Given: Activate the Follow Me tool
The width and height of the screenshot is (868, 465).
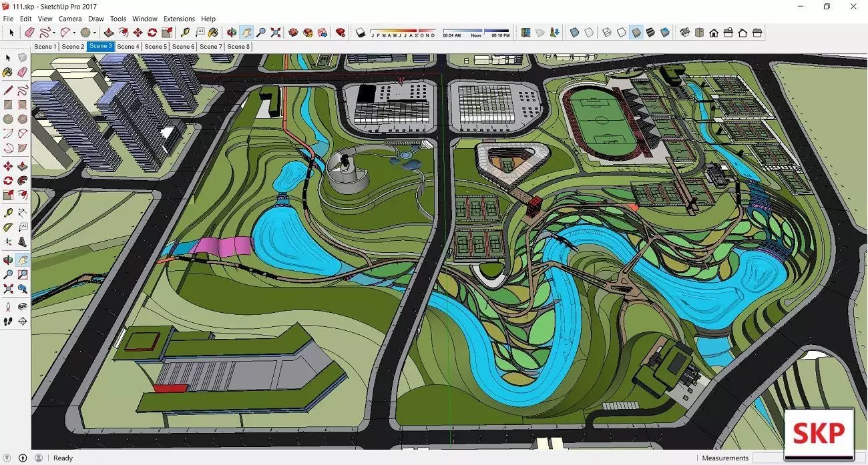Looking at the screenshot, I should (x=23, y=180).
